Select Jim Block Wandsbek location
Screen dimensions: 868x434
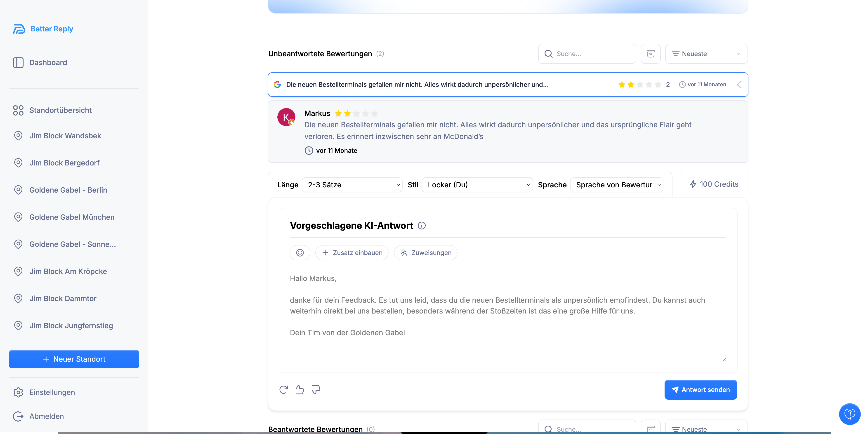point(65,136)
